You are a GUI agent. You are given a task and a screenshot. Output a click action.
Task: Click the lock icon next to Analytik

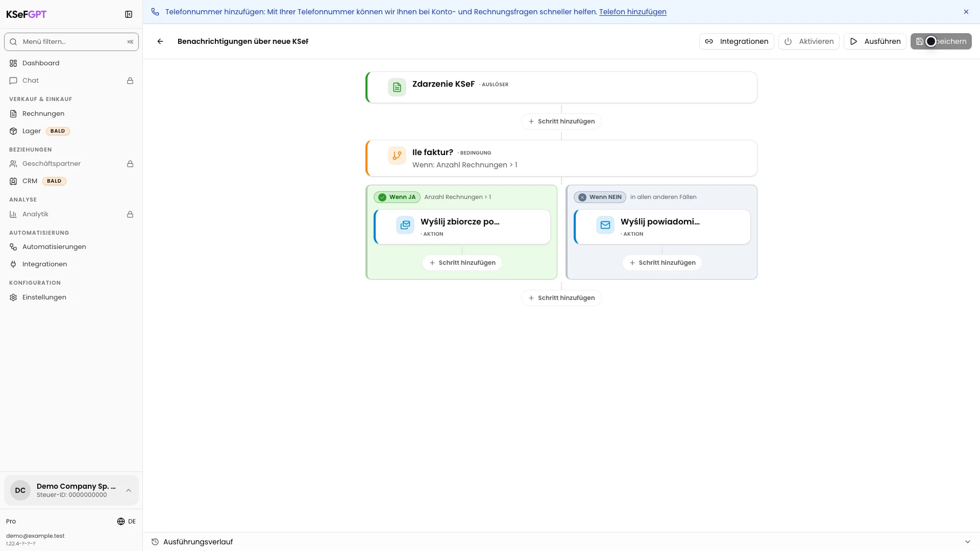point(130,214)
